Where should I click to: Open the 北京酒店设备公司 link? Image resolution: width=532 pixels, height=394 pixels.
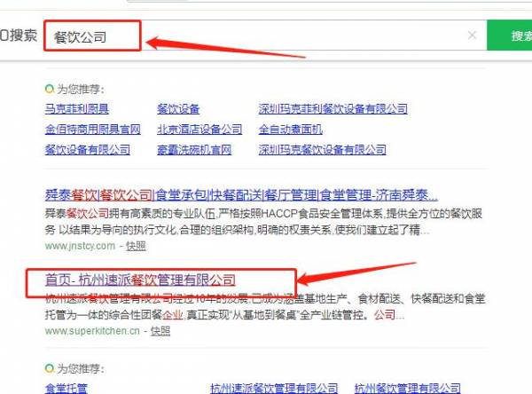point(199,130)
